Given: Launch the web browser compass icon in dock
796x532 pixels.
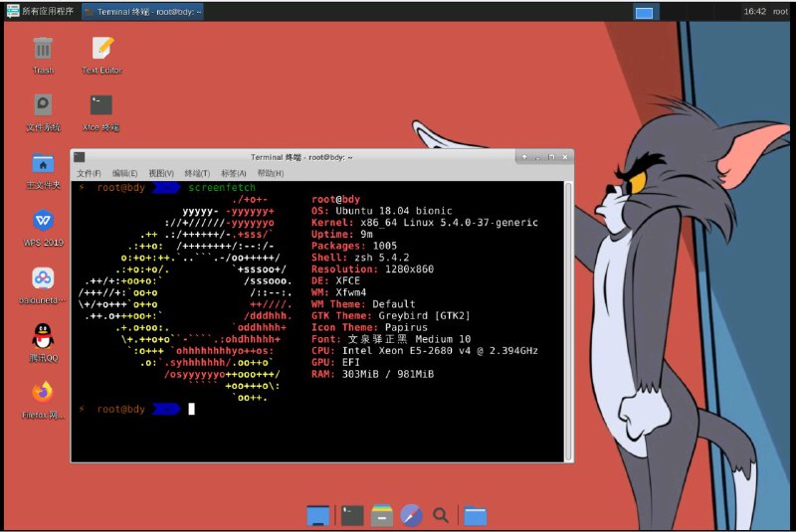Looking at the screenshot, I should point(411,515).
